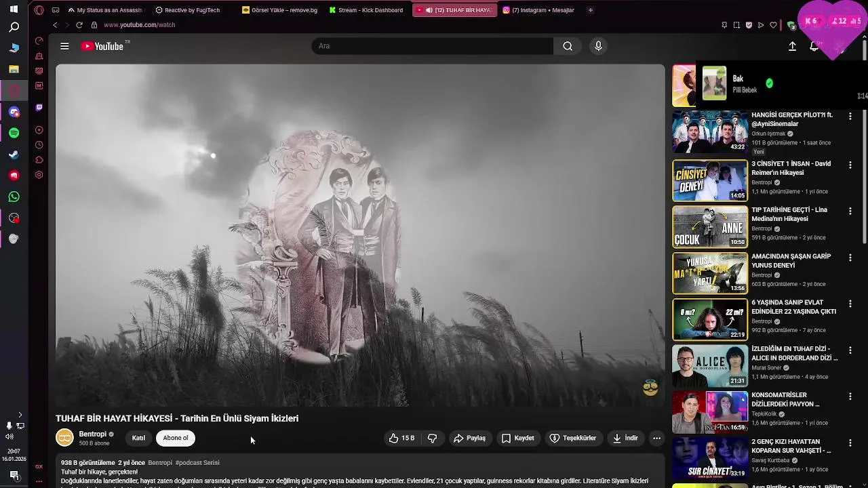Open the Bentropi watermark in the player
This screenshot has width=868, height=488.
click(650, 388)
